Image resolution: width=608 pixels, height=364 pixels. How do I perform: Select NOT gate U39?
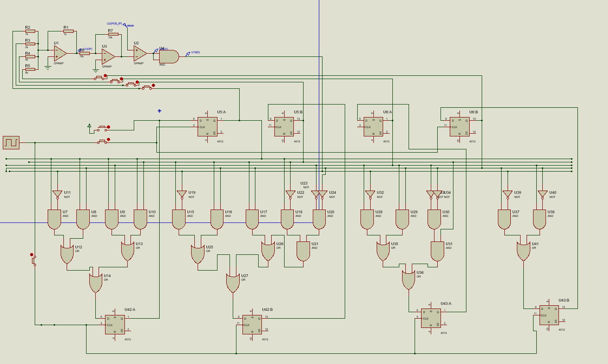pos(507,194)
